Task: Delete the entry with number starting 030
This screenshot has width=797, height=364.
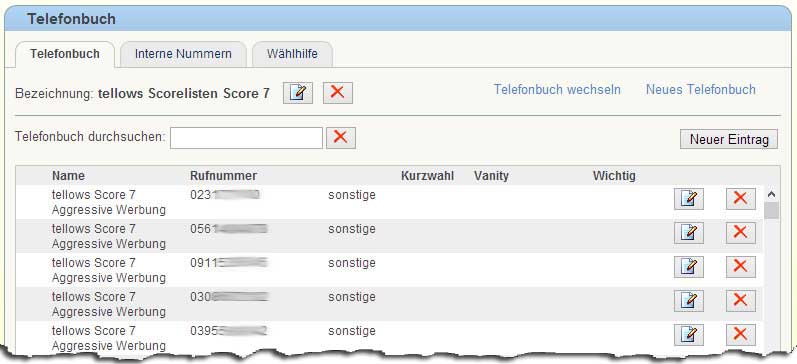Action: pos(741,301)
